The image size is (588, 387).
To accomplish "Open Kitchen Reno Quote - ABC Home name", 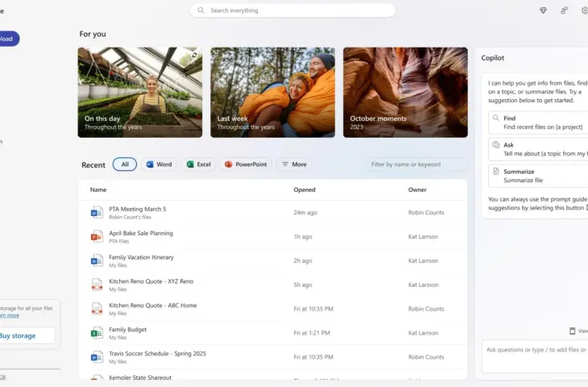I will tap(152, 306).
